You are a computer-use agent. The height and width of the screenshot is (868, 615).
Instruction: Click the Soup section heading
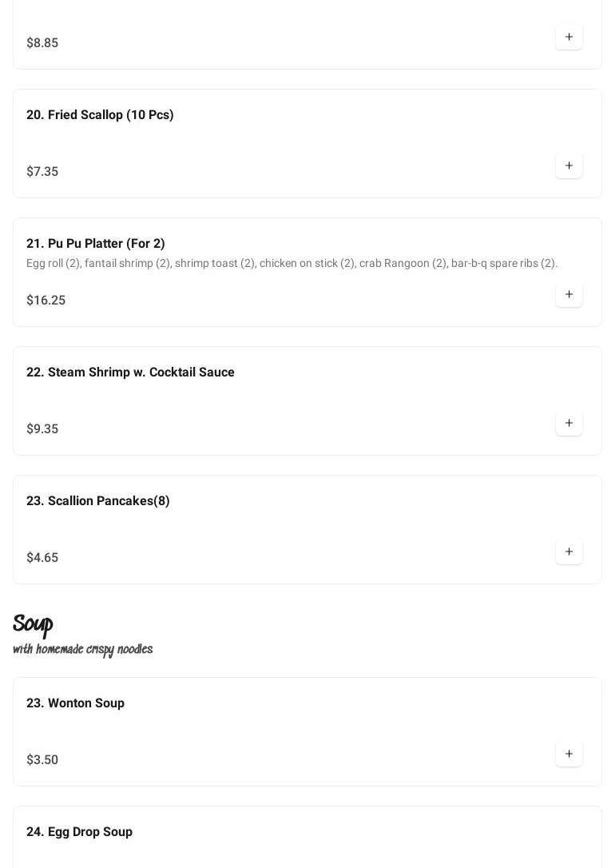pyautogui.click(x=33, y=624)
